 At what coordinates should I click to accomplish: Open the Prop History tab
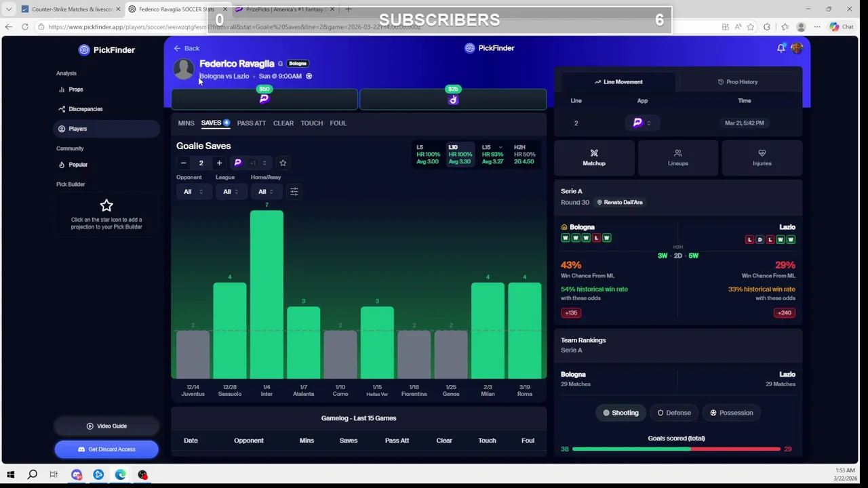pyautogui.click(x=737, y=82)
